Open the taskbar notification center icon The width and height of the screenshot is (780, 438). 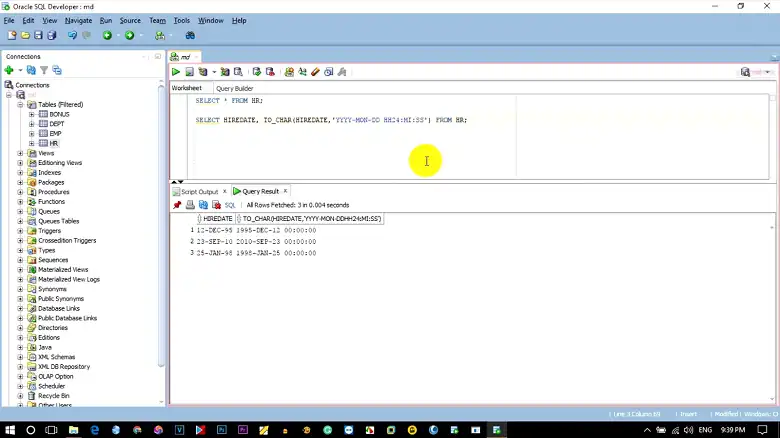tap(763, 430)
